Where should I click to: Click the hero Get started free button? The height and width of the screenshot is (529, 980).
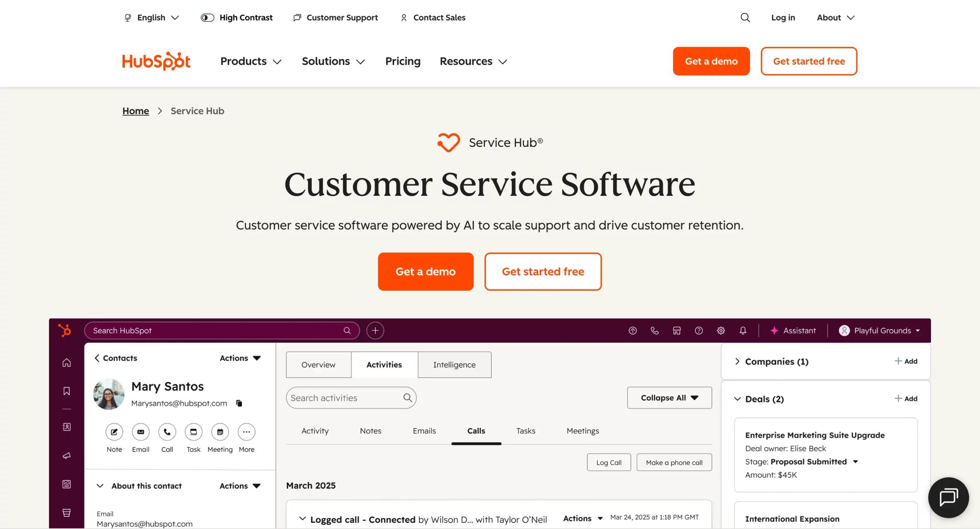[543, 272]
